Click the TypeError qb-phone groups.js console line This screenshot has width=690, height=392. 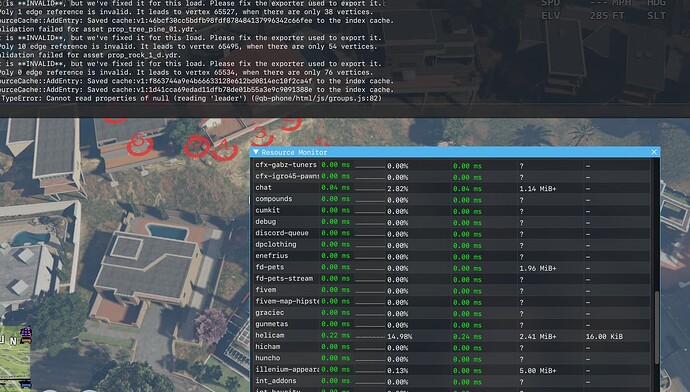(191, 99)
